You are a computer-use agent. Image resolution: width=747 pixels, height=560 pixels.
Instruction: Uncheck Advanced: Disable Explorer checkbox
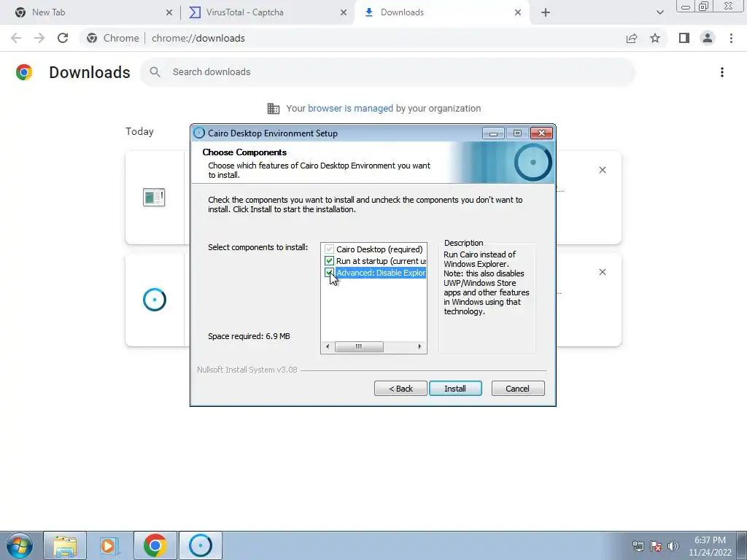pyautogui.click(x=329, y=273)
